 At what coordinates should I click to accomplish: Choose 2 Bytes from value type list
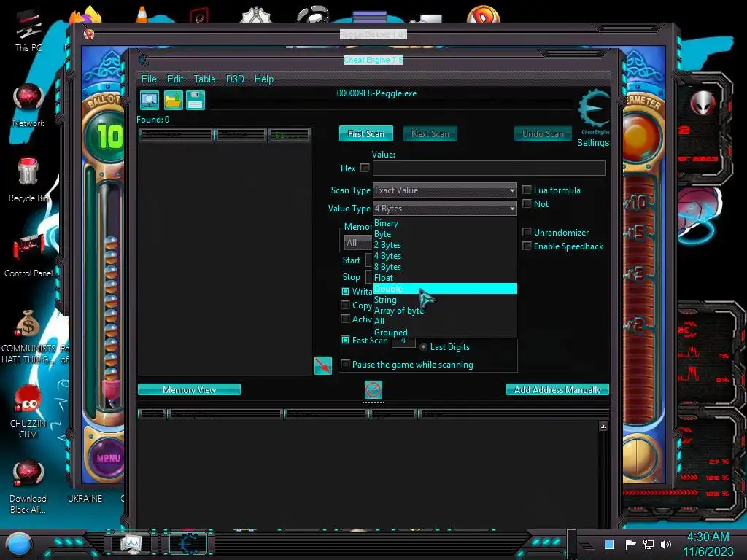click(444, 245)
